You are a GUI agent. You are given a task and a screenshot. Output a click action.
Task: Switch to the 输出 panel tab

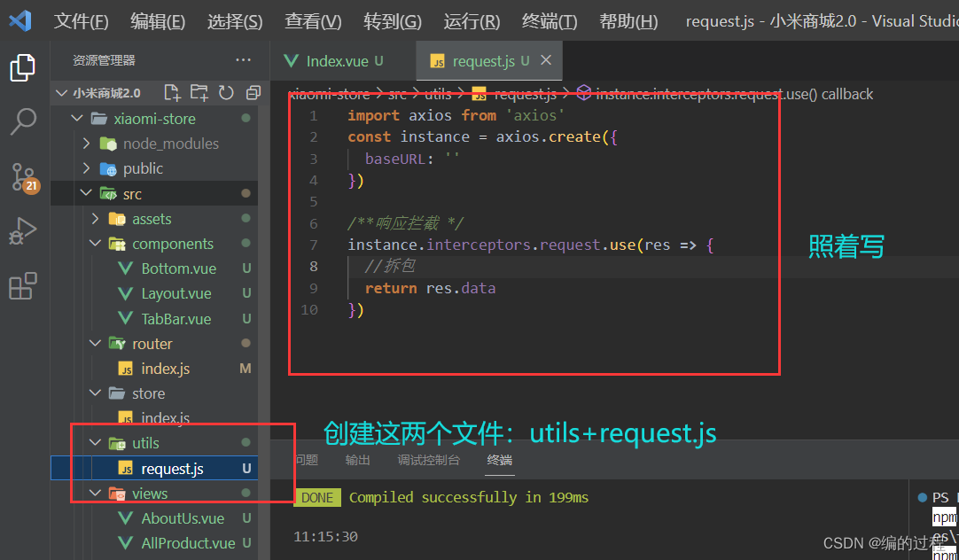(x=358, y=461)
